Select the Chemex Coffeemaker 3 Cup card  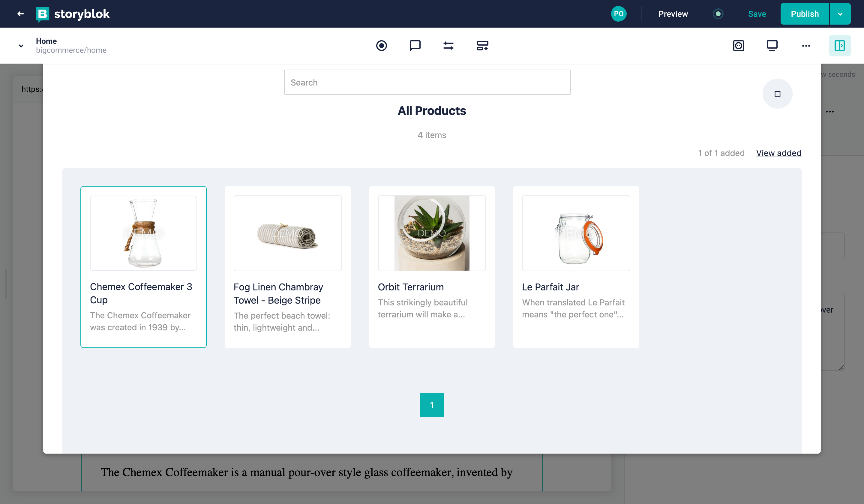[143, 267]
